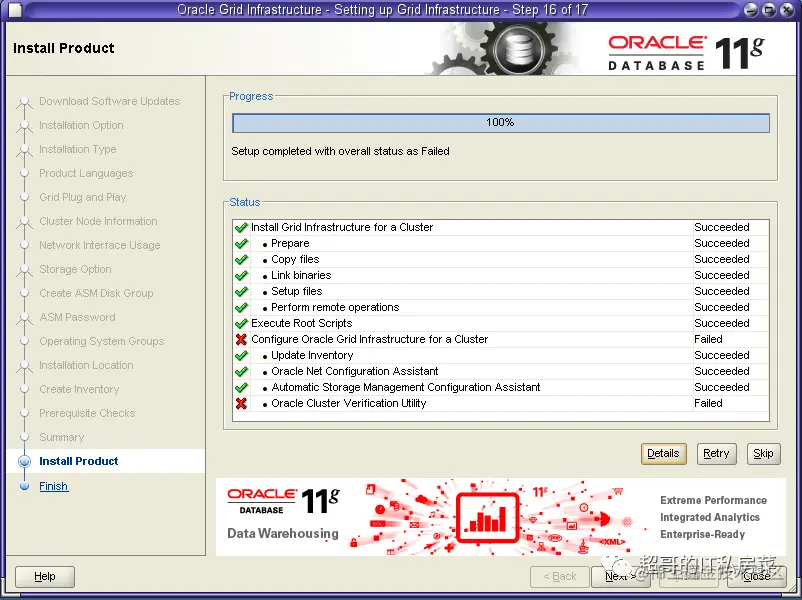Select Automatic Storage Management Configuration Assistant text

click(x=406, y=387)
